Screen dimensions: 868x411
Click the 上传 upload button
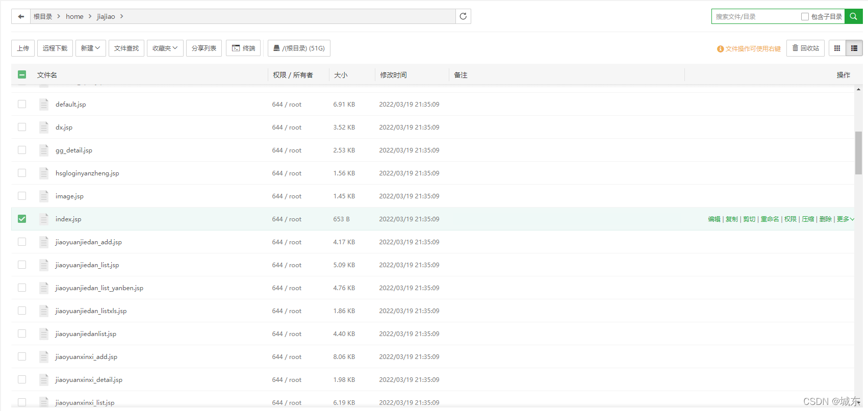click(x=23, y=48)
